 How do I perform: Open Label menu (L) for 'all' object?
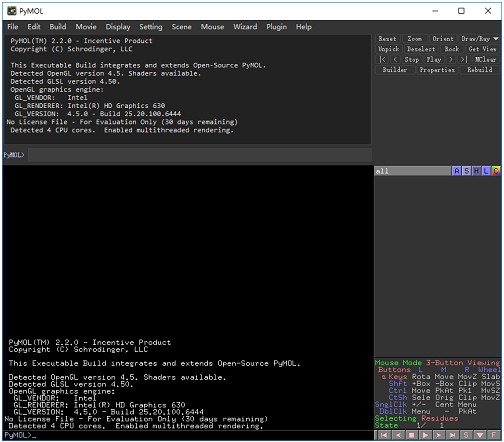[486, 171]
